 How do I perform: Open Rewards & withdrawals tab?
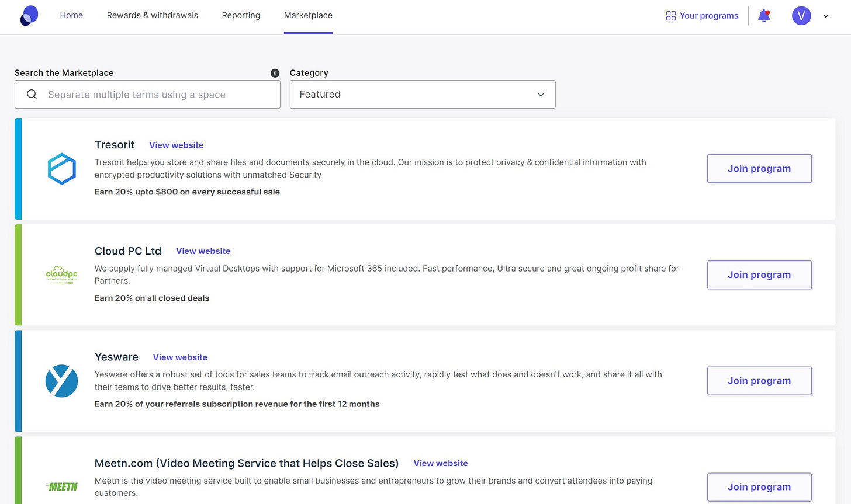[153, 15]
